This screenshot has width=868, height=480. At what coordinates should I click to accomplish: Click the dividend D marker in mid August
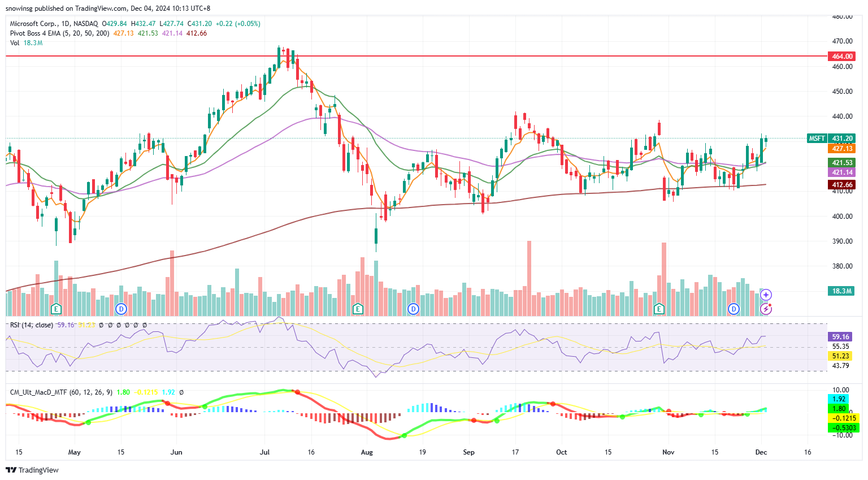pyautogui.click(x=414, y=309)
